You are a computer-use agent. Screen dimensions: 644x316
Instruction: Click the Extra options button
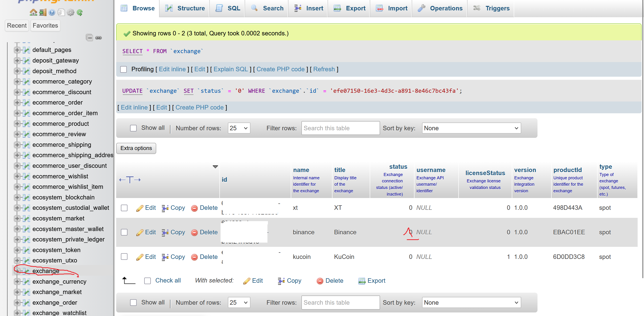click(x=136, y=148)
